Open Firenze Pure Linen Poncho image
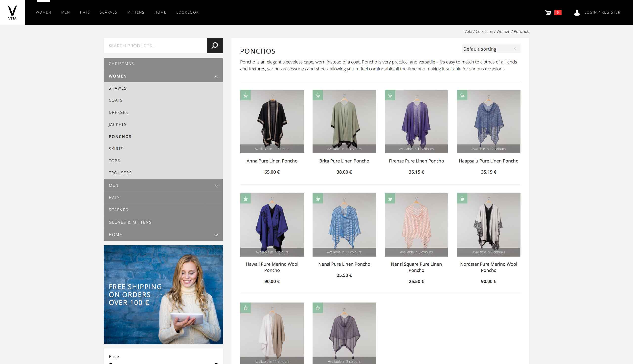Image resolution: width=633 pixels, height=364 pixels. coord(416,122)
